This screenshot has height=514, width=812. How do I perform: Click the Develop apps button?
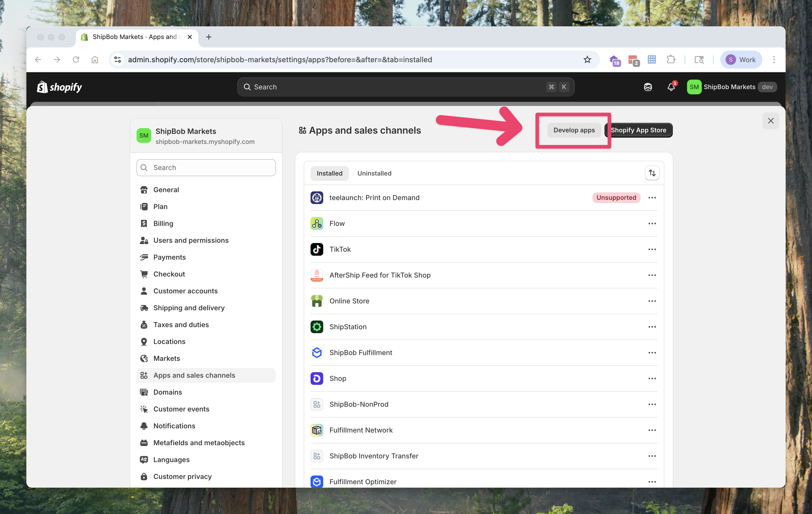click(x=574, y=130)
